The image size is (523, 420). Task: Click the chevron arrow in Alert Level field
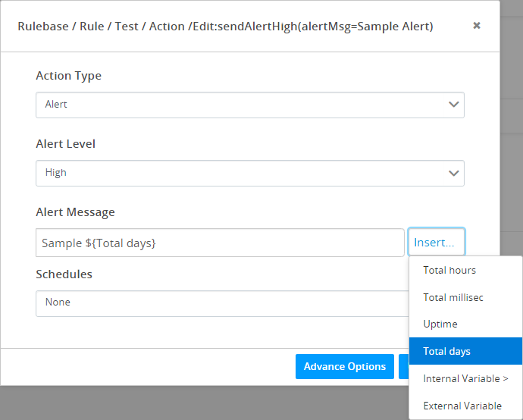(x=453, y=173)
